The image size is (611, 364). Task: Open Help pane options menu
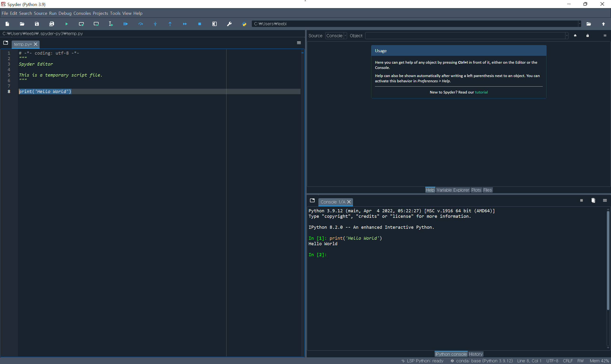[605, 36]
